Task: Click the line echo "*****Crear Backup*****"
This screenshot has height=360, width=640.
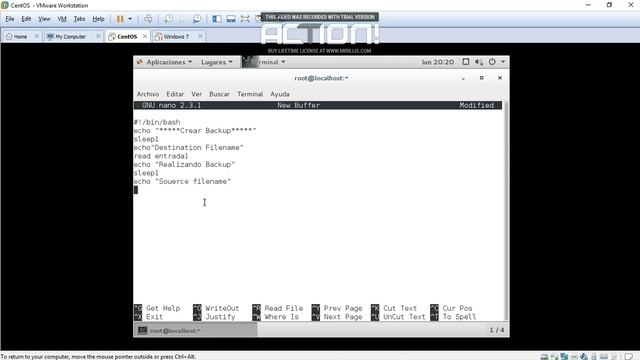Action: pyautogui.click(x=195, y=131)
